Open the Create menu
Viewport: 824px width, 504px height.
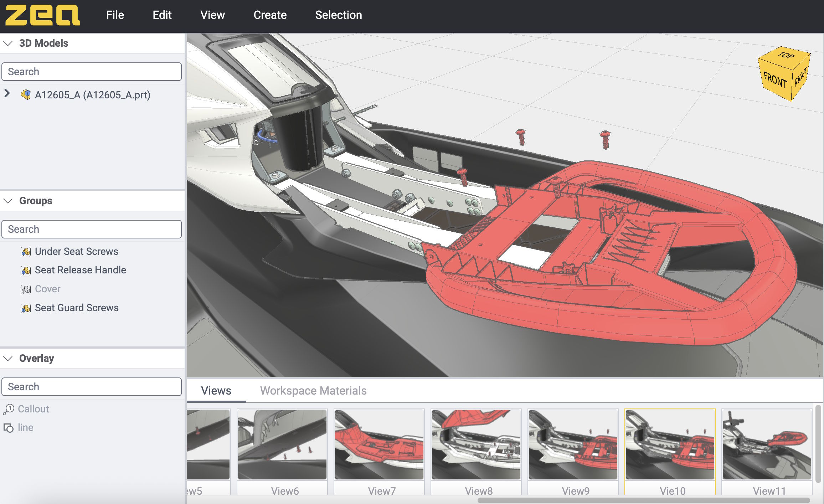(x=270, y=15)
